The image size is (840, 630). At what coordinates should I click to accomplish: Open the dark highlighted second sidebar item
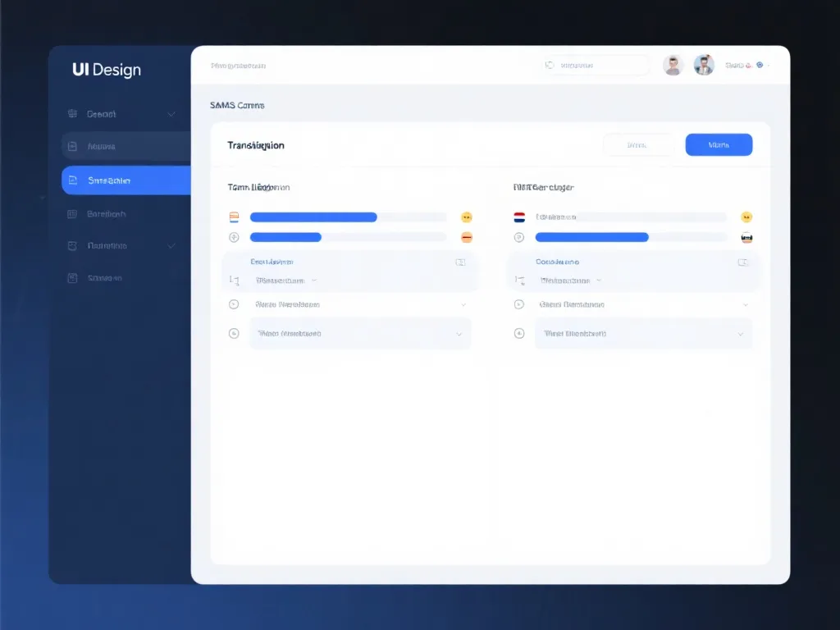click(126, 146)
